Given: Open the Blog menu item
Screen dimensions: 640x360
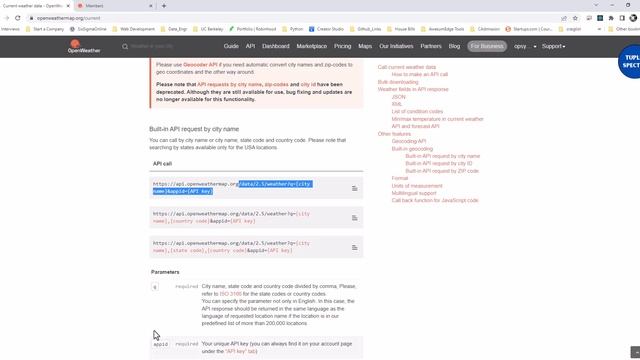Looking at the screenshot, I should 454,47.
